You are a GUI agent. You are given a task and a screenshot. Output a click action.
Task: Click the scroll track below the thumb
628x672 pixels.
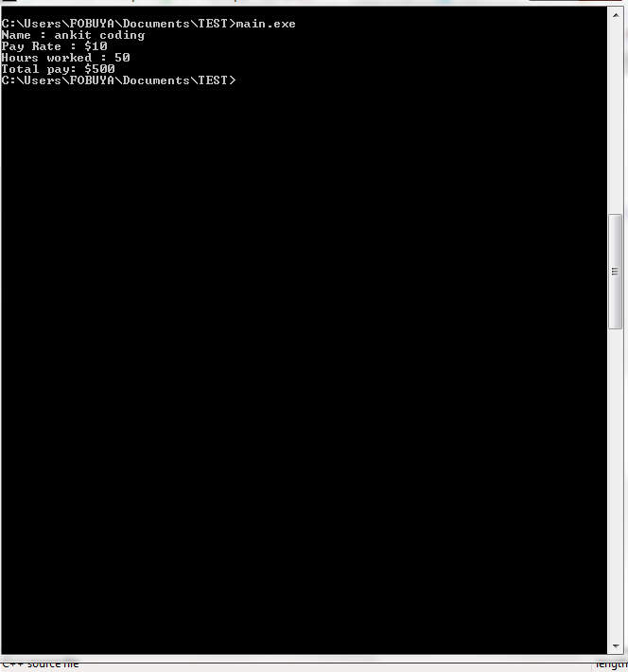616,484
